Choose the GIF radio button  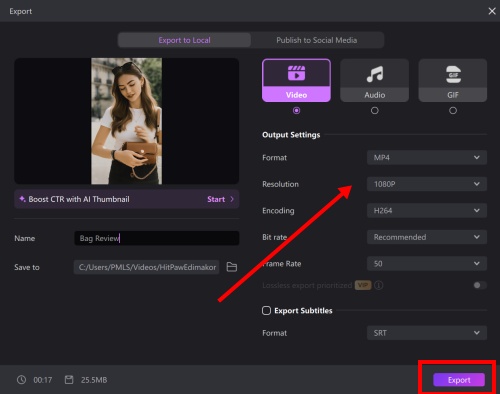coord(453,110)
